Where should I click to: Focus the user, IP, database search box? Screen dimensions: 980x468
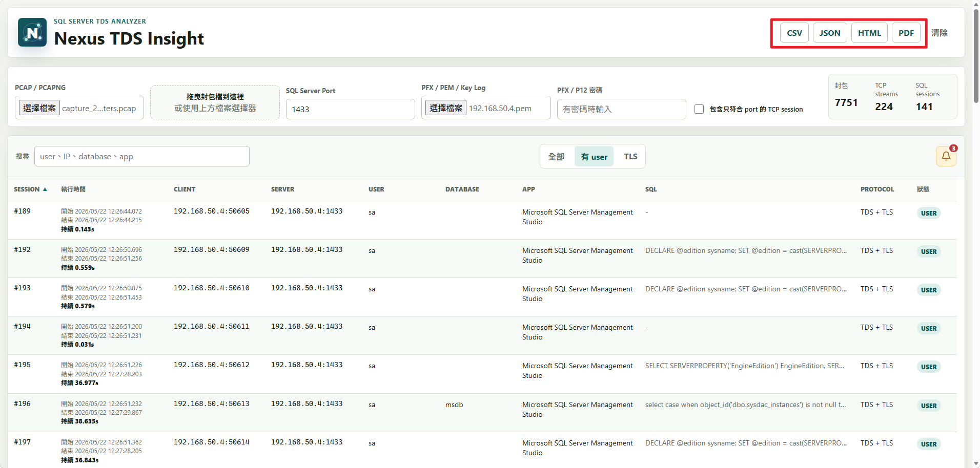tap(142, 156)
